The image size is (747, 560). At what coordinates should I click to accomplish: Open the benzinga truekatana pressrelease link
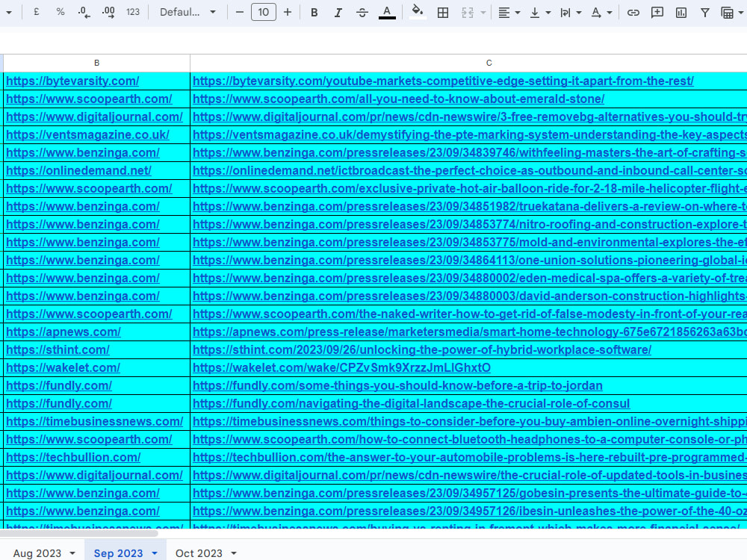tap(470, 207)
